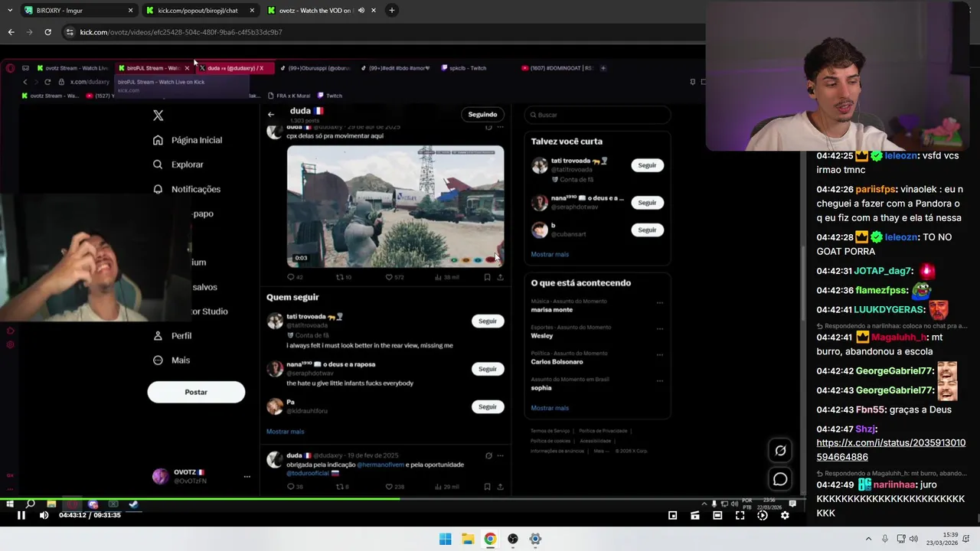Mute the ovotz tab via speaker icon
This screenshot has width=980, height=551.
coord(360,11)
